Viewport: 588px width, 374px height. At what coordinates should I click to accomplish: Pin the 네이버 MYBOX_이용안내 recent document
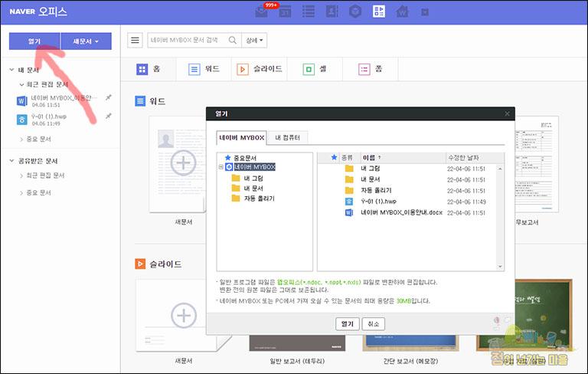pos(109,97)
